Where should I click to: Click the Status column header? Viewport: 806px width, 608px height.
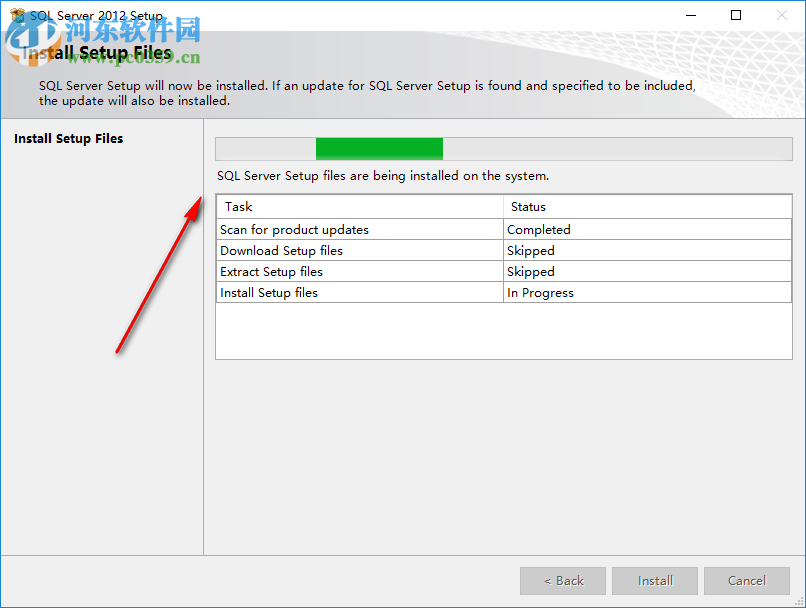(648, 207)
